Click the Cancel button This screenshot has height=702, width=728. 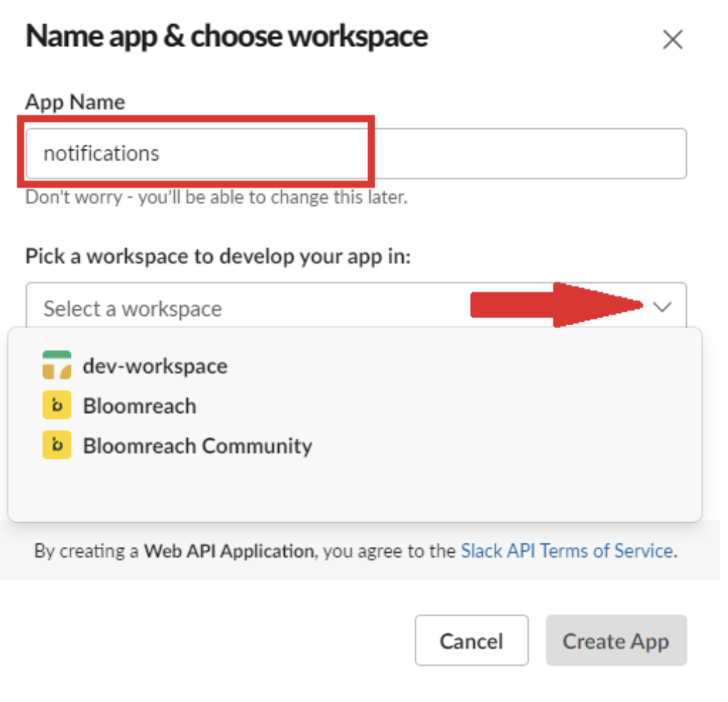(x=471, y=640)
